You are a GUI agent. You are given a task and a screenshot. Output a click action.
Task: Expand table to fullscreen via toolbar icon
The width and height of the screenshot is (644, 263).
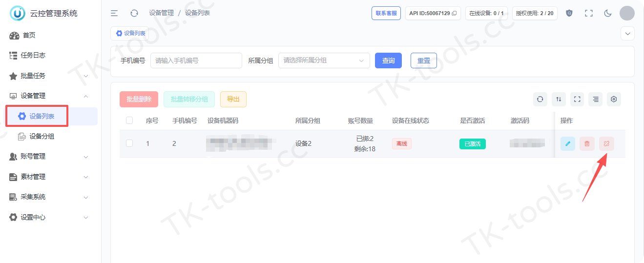pyautogui.click(x=577, y=99)
